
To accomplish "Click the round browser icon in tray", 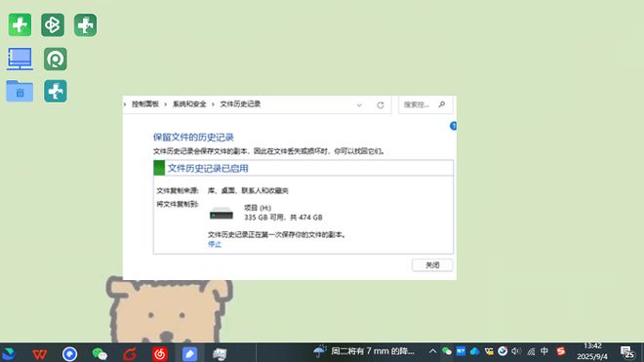I will 503,351.
